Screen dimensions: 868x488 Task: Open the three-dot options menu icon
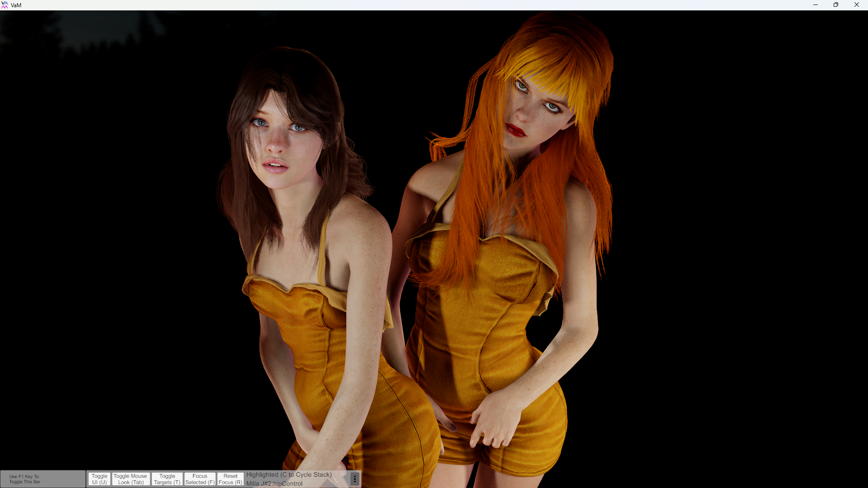tap(355, 479)
